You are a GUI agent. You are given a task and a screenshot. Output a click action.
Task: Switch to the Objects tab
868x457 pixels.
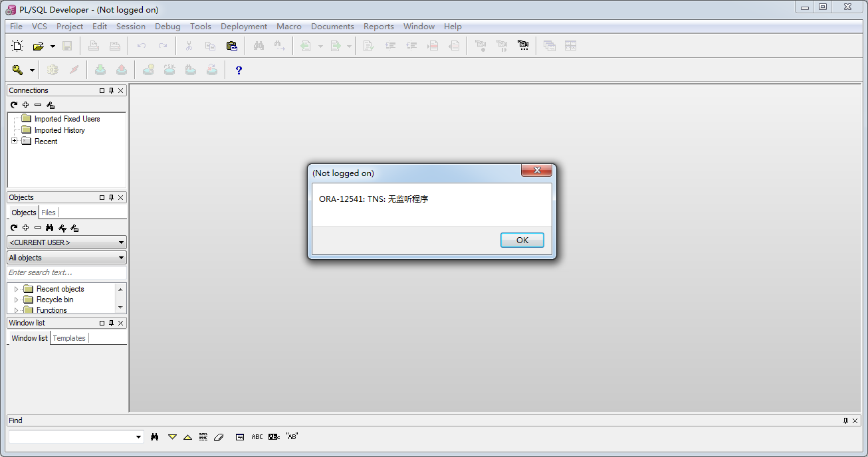pyautogui.click(x=24, y=213)
